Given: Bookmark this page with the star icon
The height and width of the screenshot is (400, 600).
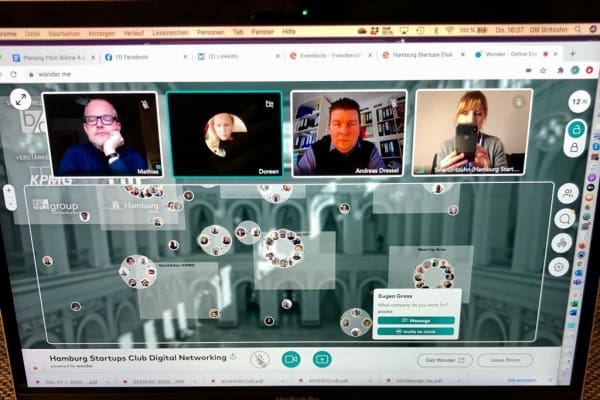Looking at the screenshot, I should coord(543,70).
